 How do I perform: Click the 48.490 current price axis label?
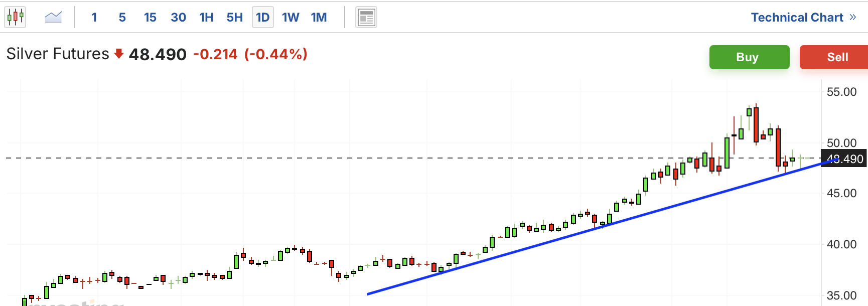point(844,159)
